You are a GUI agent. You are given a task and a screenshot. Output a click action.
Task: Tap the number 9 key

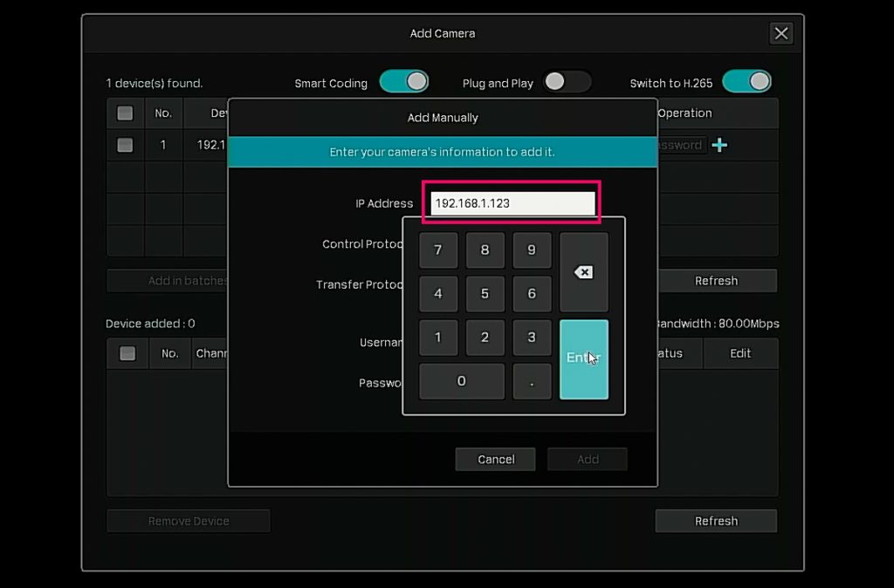(532, 250)
